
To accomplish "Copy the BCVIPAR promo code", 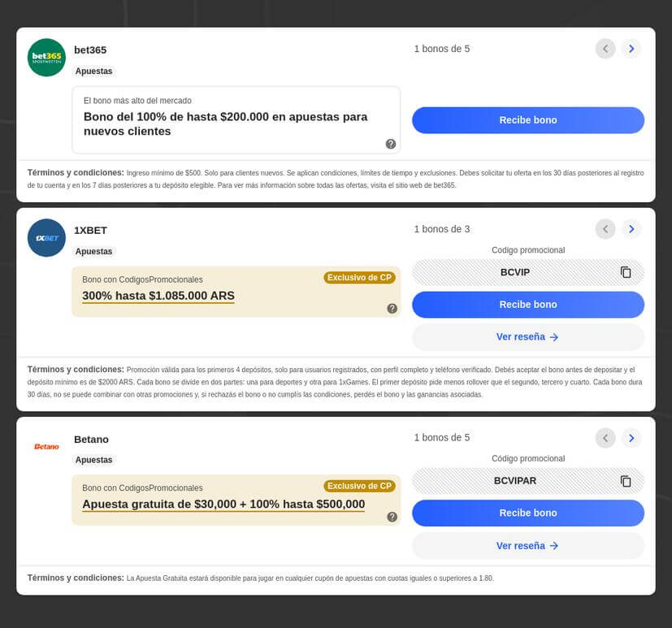I will [x=626, y=481].
